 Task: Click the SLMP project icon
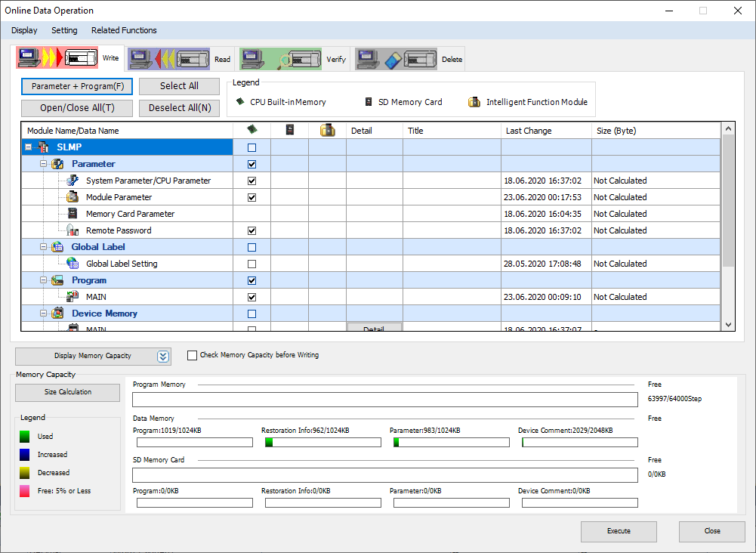(x=43, y=147)
